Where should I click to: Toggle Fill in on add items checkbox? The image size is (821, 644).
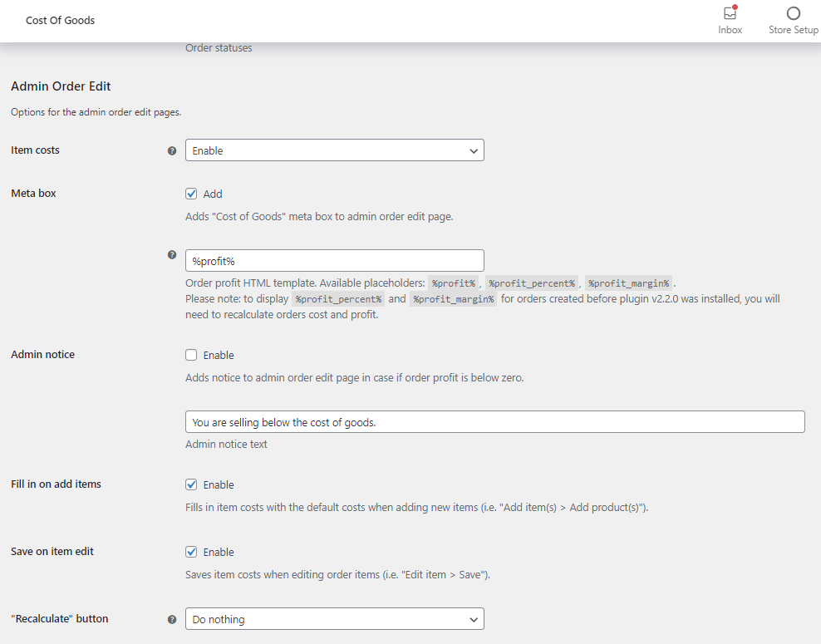(191, 484)
